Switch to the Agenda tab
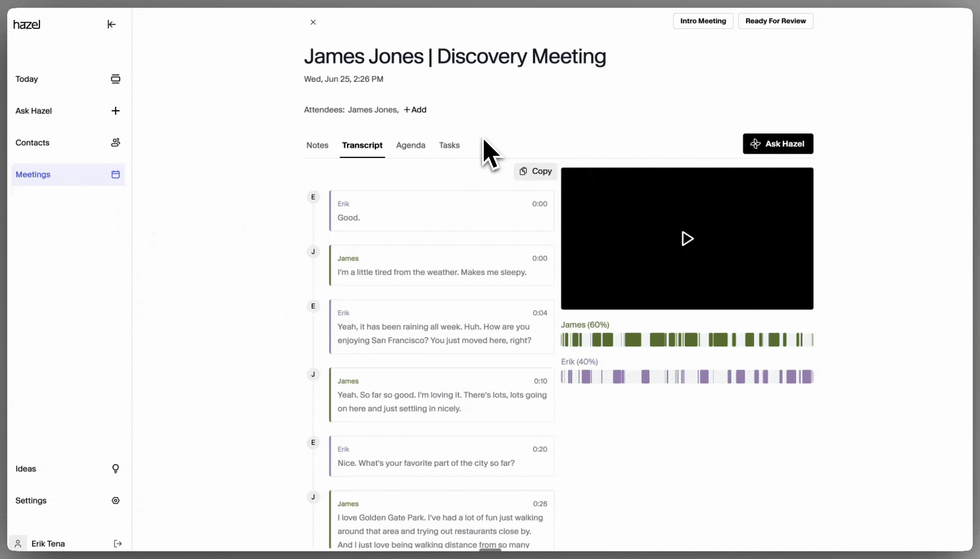980x559 pixels. coord(411,145)
